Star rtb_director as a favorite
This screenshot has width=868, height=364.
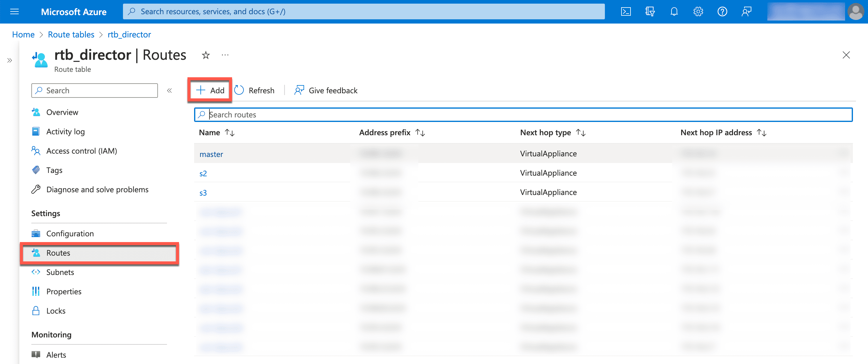pos(206,55)
